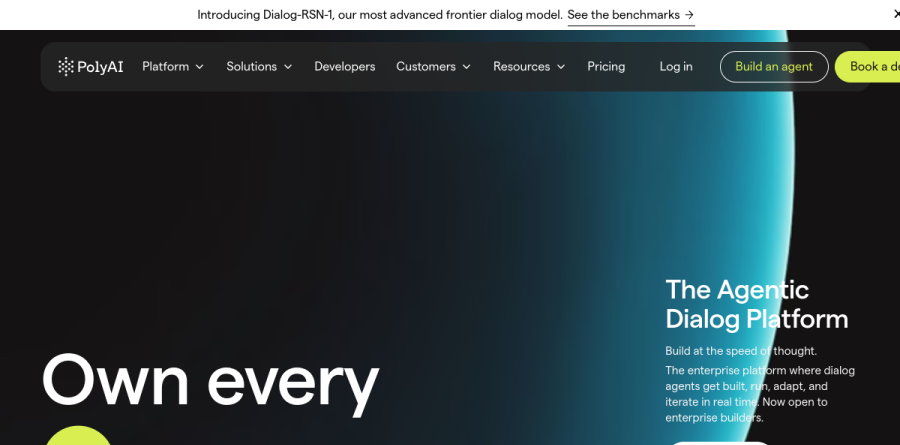Image resolution: width=900 pixels, height=445 pixels.
Task: Open the See the benchmarks link
Action: click(631, 15)
